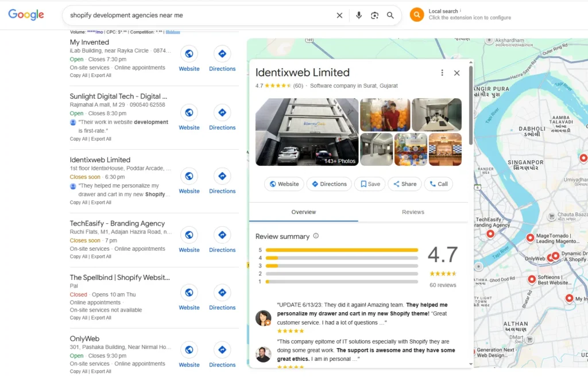Start voice search with microphone icon
This screenshot has width=588, height=377.
(359, 15)
